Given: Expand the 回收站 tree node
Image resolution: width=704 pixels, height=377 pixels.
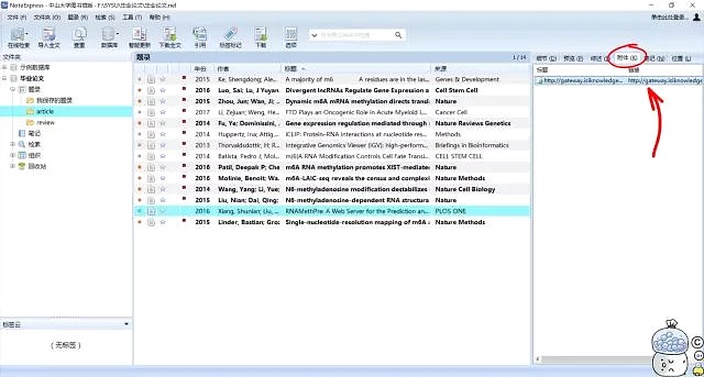Looking at the screenshot, I should point(13,166).
